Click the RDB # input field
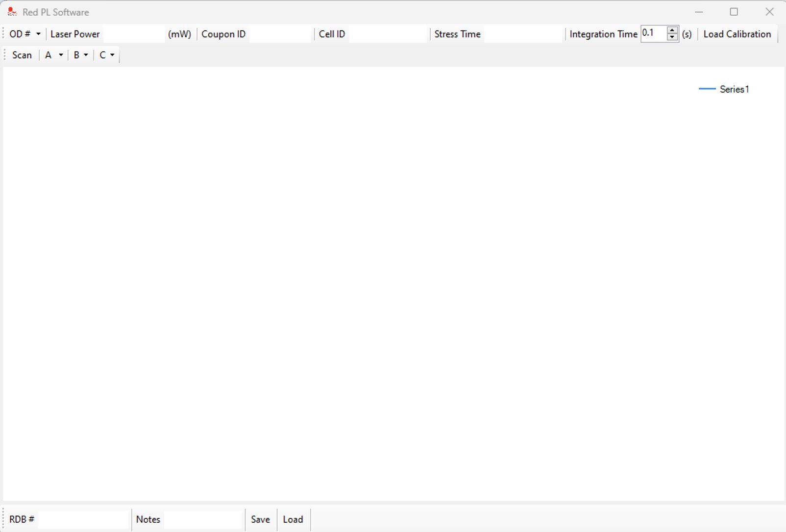This screenshot has height=532, width=786. pos(83,520)
